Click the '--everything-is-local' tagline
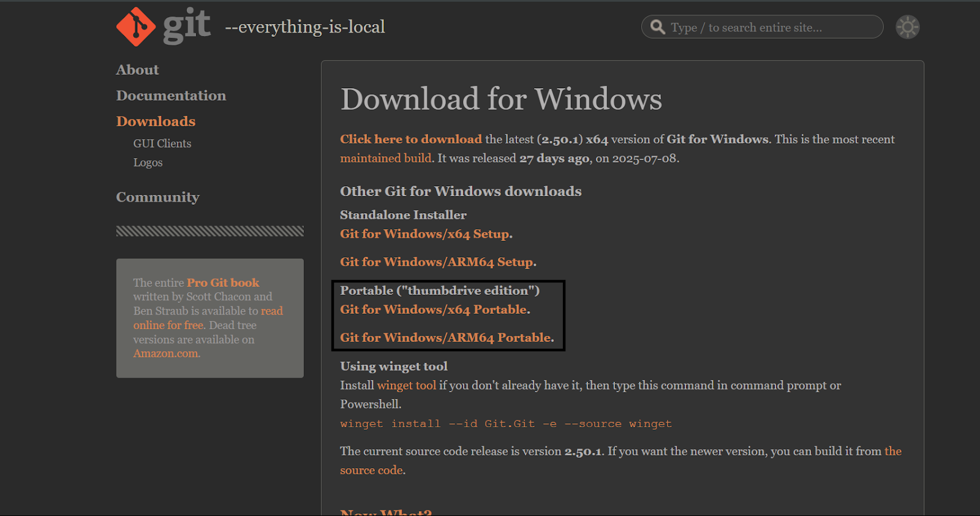The width and height of the screenshot is (980, 516). (x=305, y=27)
